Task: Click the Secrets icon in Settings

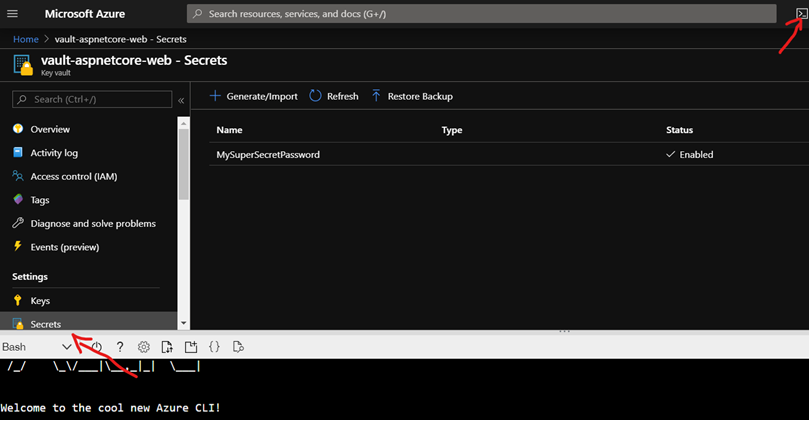Action: click(18, 324)
